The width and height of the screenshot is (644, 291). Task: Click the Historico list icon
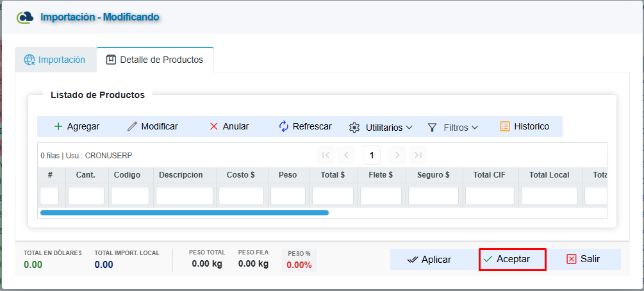click(x=505, y=126)
